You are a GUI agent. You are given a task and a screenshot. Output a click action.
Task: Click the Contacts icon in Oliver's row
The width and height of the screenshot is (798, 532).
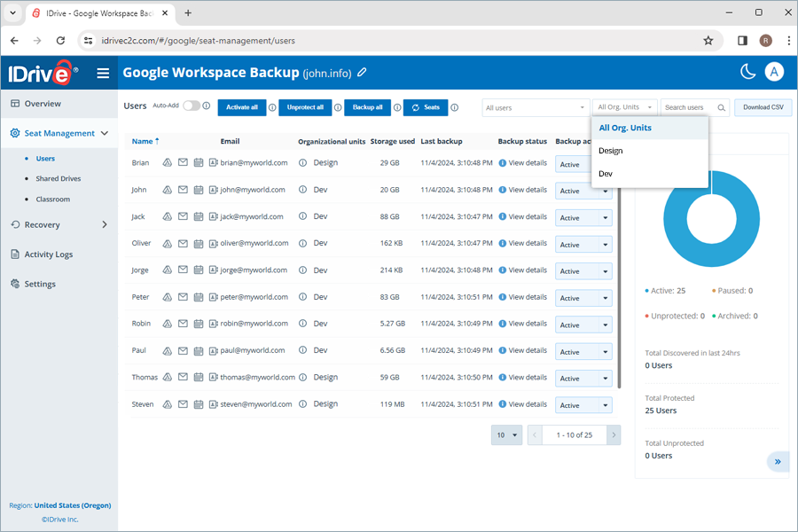pyautogui.click(x=213, y=243)
